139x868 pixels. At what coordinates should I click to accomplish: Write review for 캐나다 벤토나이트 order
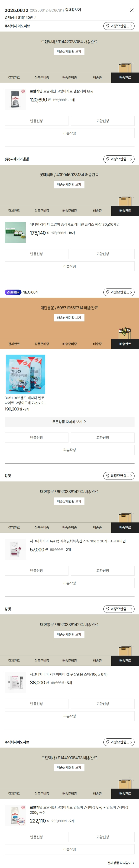[x=69, y=450]
